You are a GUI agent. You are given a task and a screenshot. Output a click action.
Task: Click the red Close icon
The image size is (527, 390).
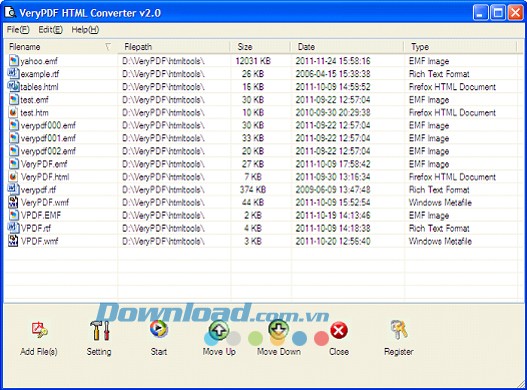point(339,330)
